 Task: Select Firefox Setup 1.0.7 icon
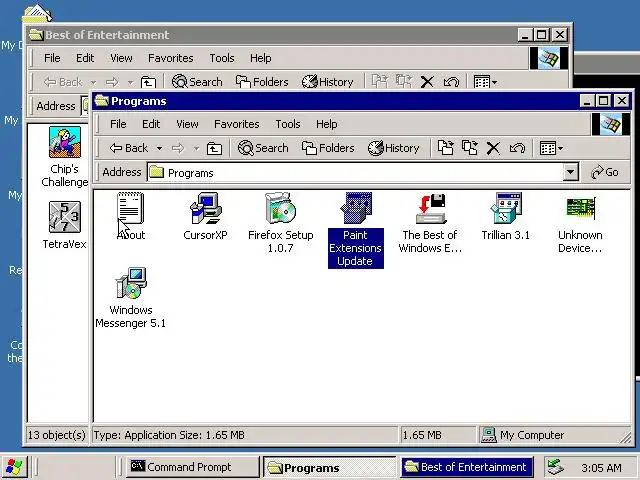coord(280,208)
